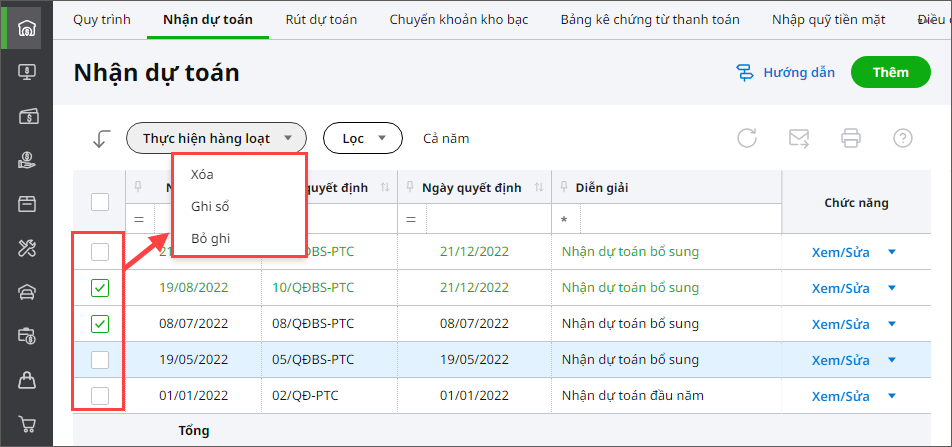Click the wrench and screwdriver sidebar icon
This screenshot has width=952, height=447.
coord(27,248)
